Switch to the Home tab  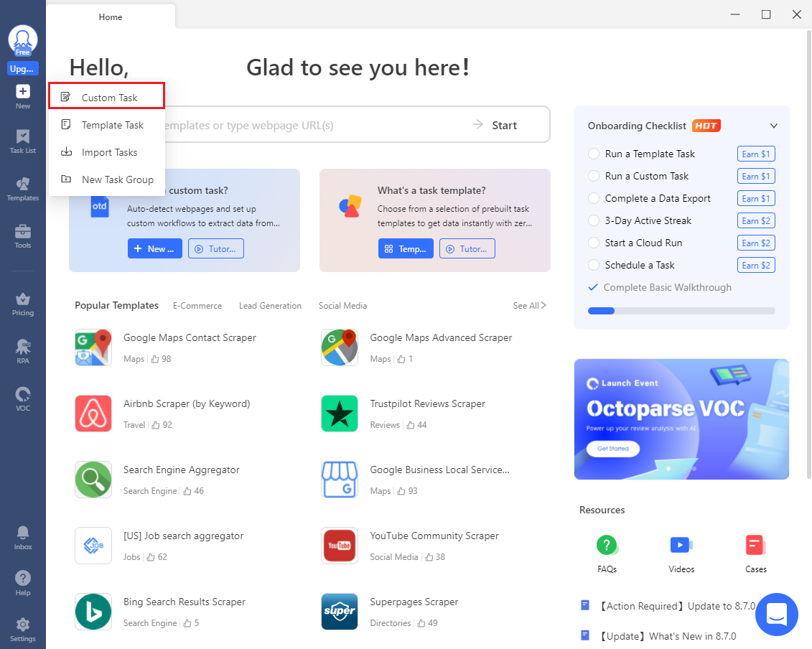111,17
